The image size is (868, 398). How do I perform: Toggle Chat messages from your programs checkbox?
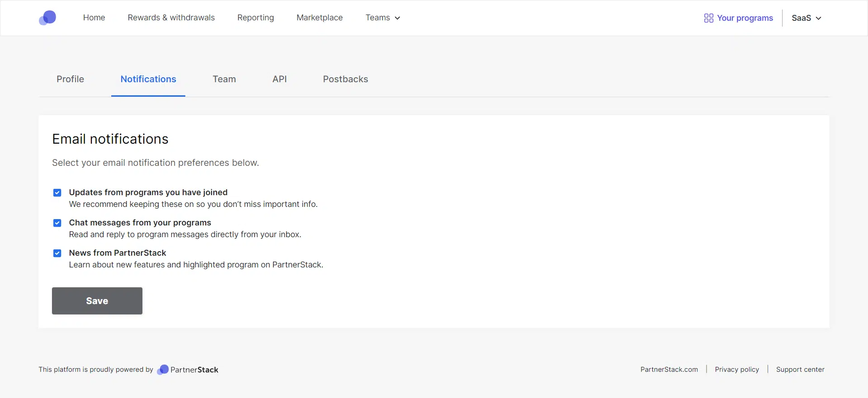point(57,223)
